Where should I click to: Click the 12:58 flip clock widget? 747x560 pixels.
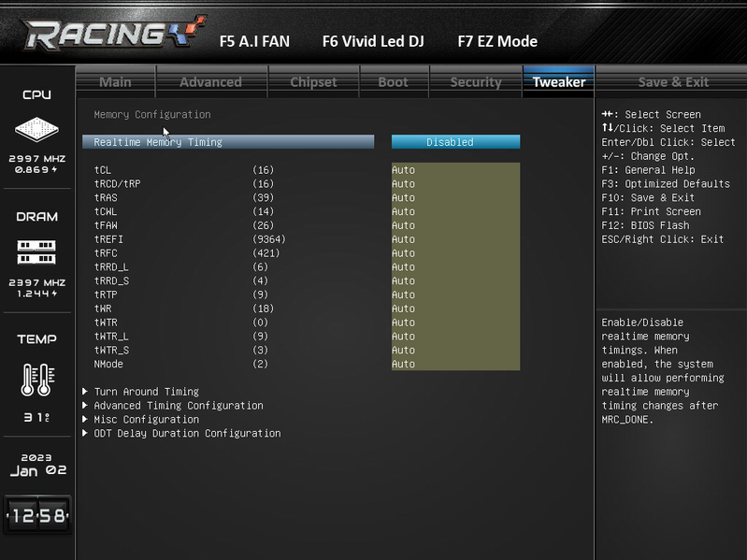pyautogui.click(x=37, y=515)
